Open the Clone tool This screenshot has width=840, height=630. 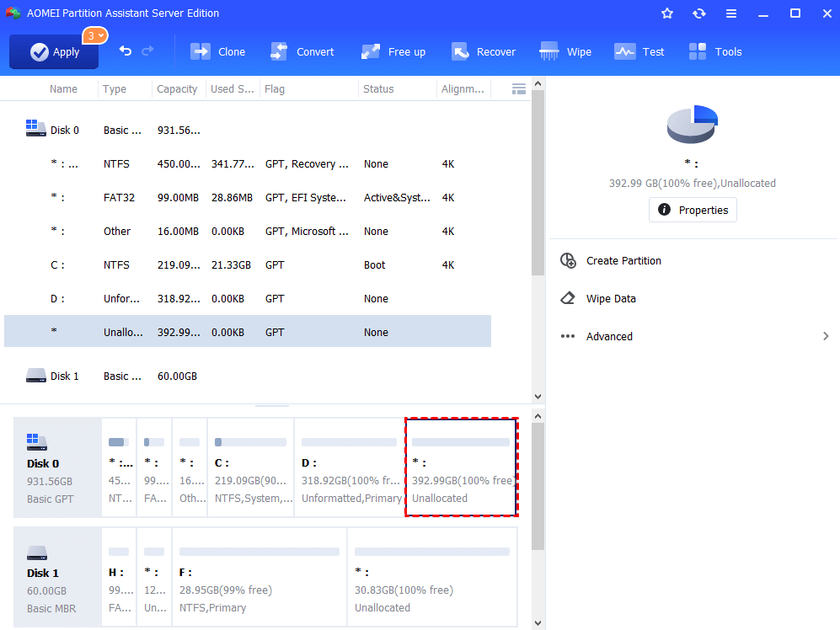pos(217,52)
